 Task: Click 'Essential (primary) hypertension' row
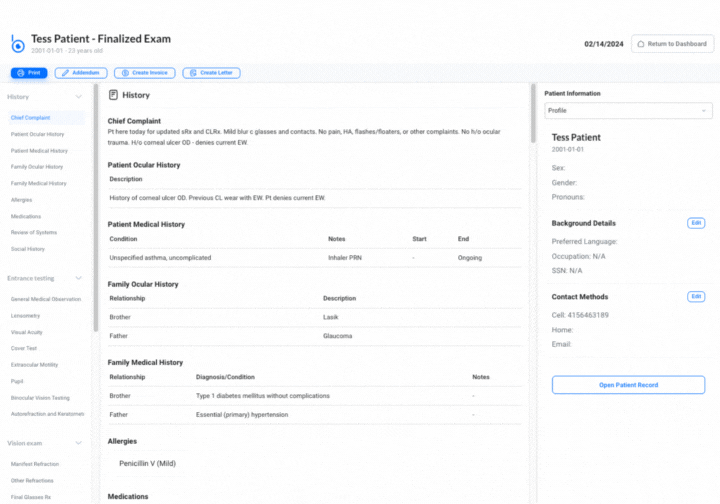tap(315, 414)
